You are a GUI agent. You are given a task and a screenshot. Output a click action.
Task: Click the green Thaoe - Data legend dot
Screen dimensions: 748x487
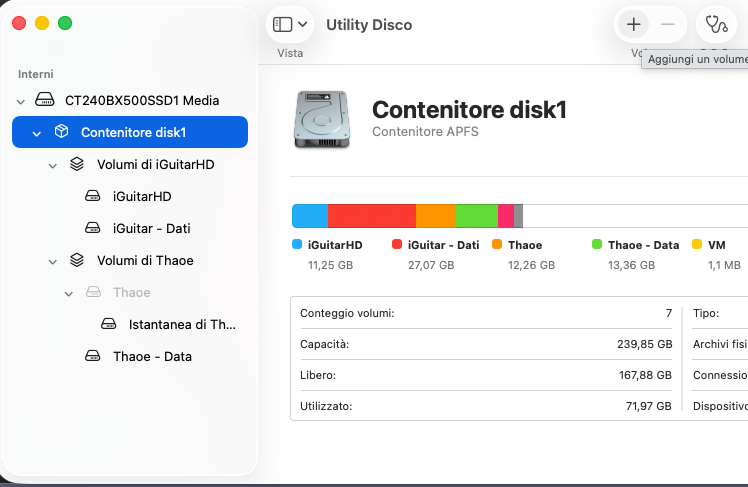[x=597, y=244]
